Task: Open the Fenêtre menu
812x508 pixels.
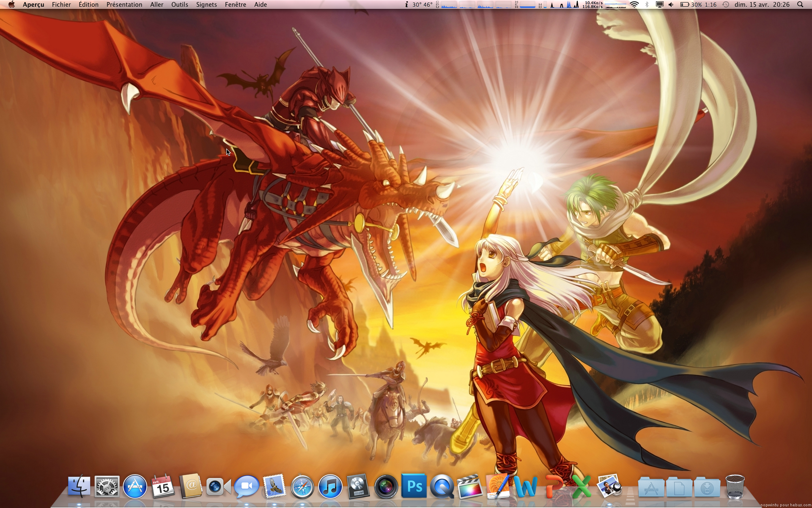Action: pyautogui.click(x=236, y=5)
